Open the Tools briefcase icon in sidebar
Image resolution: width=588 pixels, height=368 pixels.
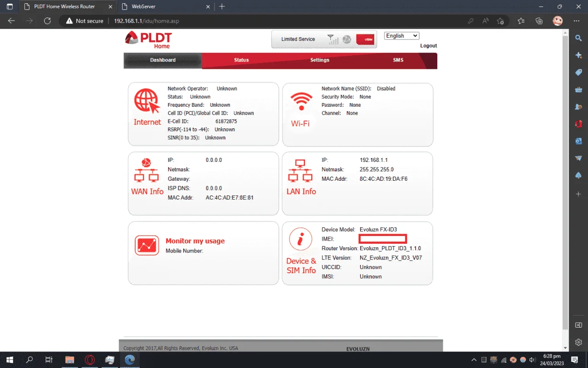click(x=579, y=89)
